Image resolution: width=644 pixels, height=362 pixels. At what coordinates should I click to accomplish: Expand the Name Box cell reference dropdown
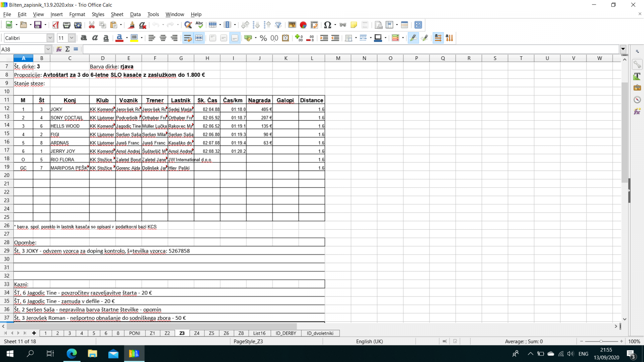coord(48,49)
